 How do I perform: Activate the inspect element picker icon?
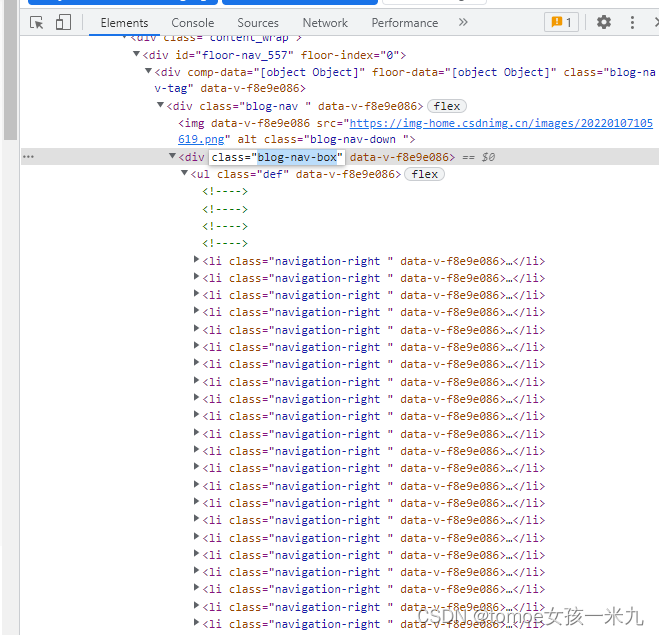[x=37, y=22]
